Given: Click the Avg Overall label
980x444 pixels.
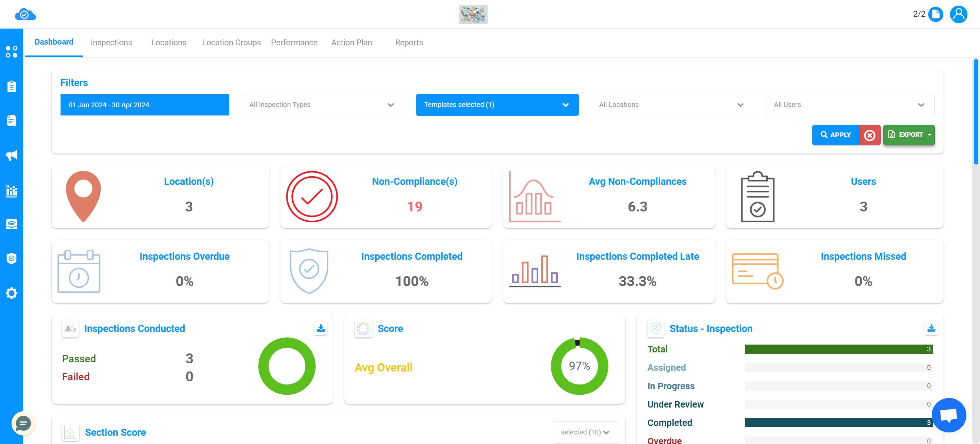Looking at the screenshot, I should click(383, 367).
